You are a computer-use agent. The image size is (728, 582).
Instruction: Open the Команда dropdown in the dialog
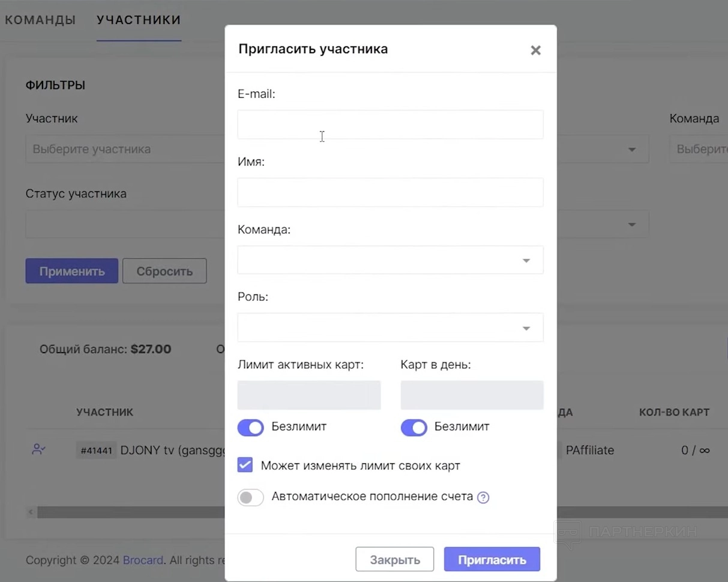390,260
